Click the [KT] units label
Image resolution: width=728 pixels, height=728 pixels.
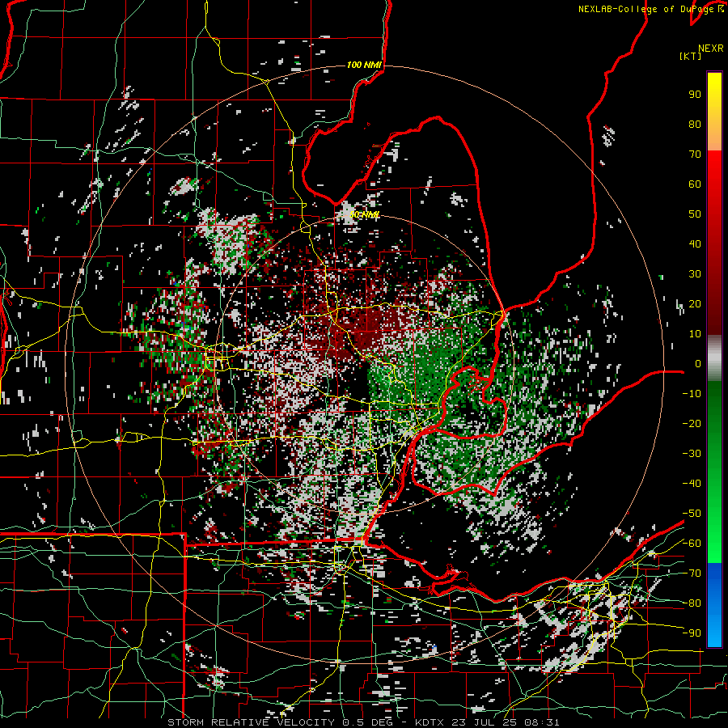(691, 56)
